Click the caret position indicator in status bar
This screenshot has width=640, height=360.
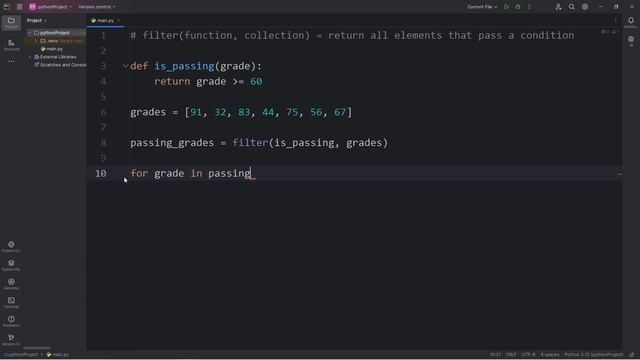495,355
